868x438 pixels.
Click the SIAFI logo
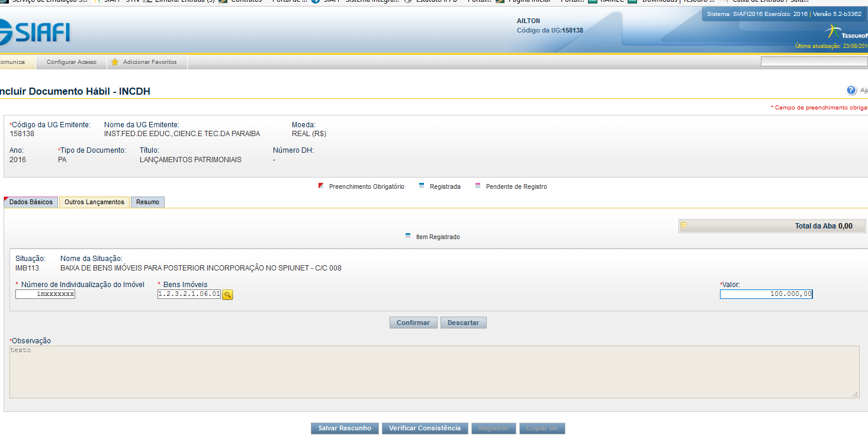coord(36,32)
